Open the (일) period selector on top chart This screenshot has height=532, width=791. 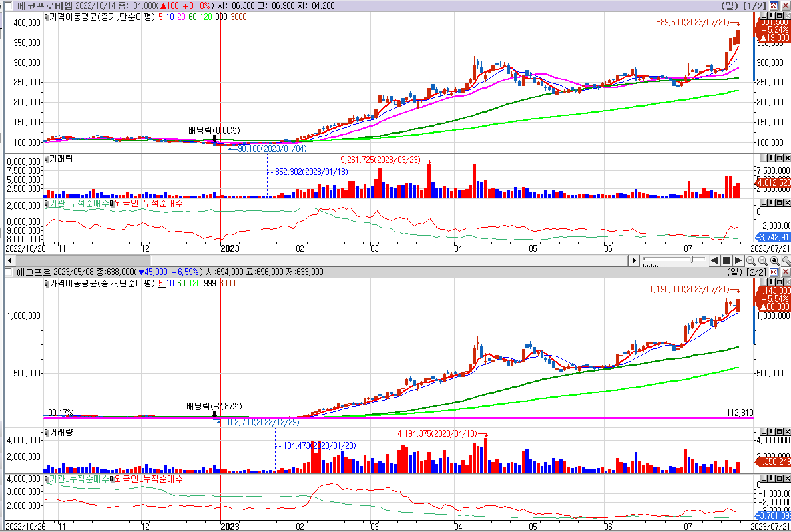(730, 5)
